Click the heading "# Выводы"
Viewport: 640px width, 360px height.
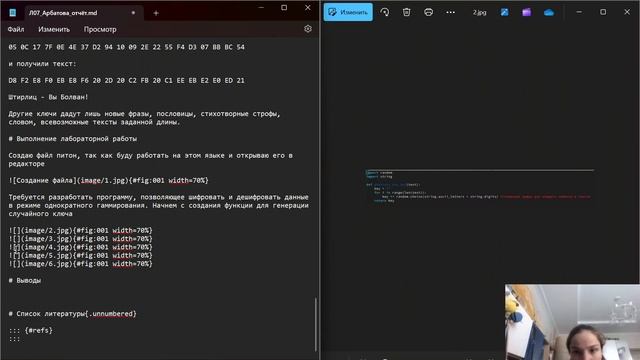click(x=25, y=280)
